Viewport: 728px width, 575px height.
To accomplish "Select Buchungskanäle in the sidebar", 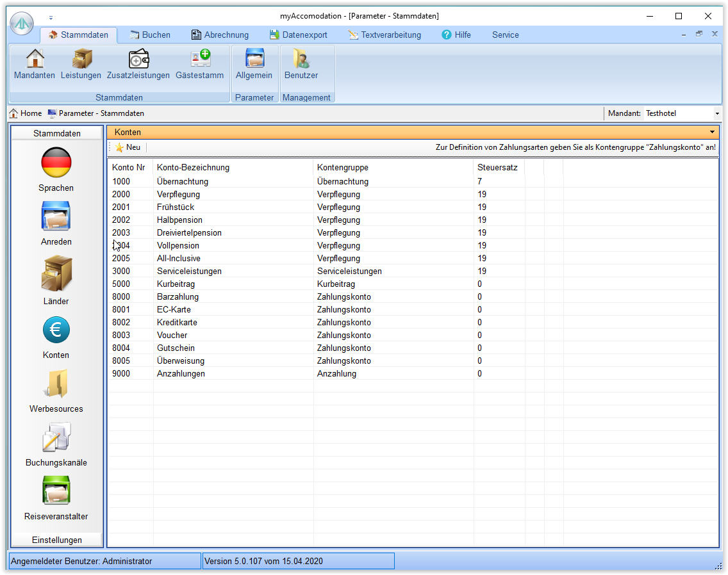I will click(x=56, y=444).
